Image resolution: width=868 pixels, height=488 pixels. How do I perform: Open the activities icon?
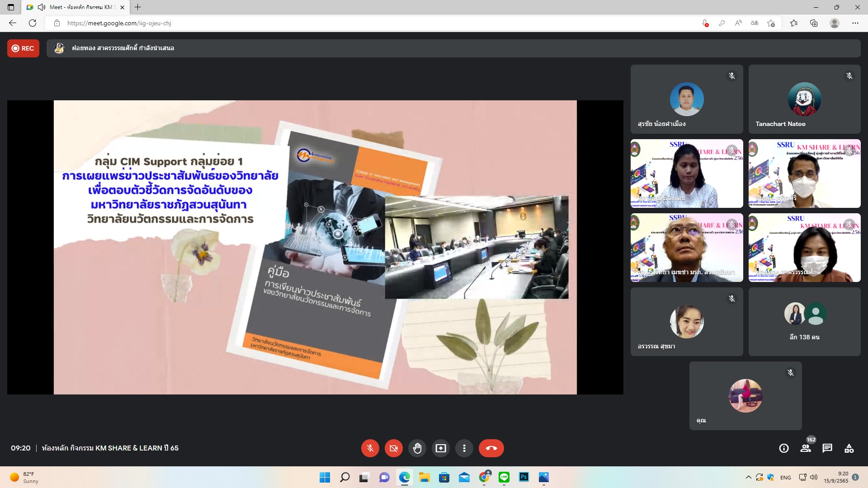click(849, 448)
